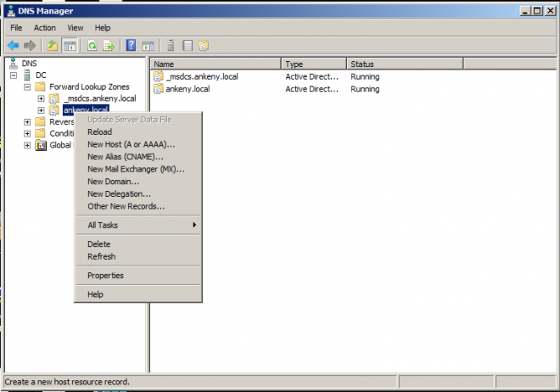Sort by the Name column header

(216, 64)
